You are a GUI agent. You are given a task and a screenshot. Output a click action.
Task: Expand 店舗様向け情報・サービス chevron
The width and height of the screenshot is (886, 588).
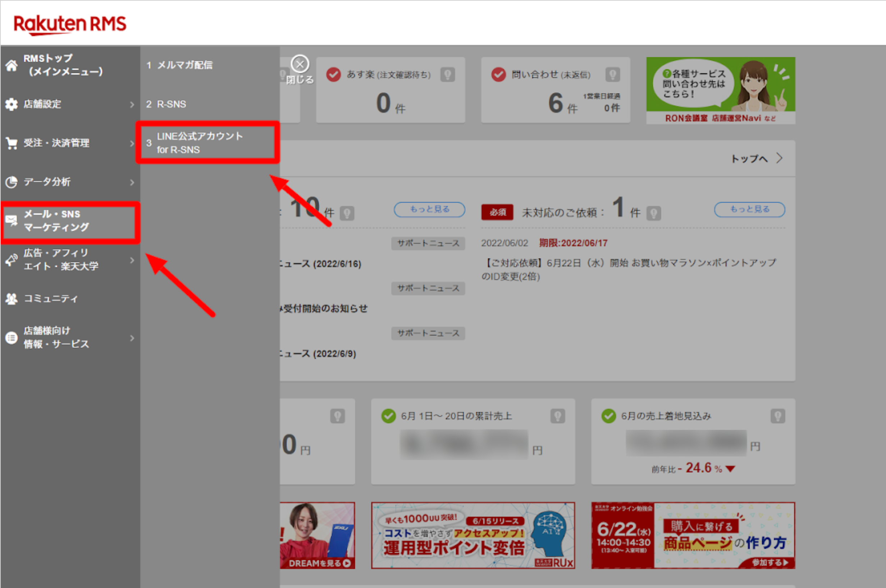pos(132,338)
